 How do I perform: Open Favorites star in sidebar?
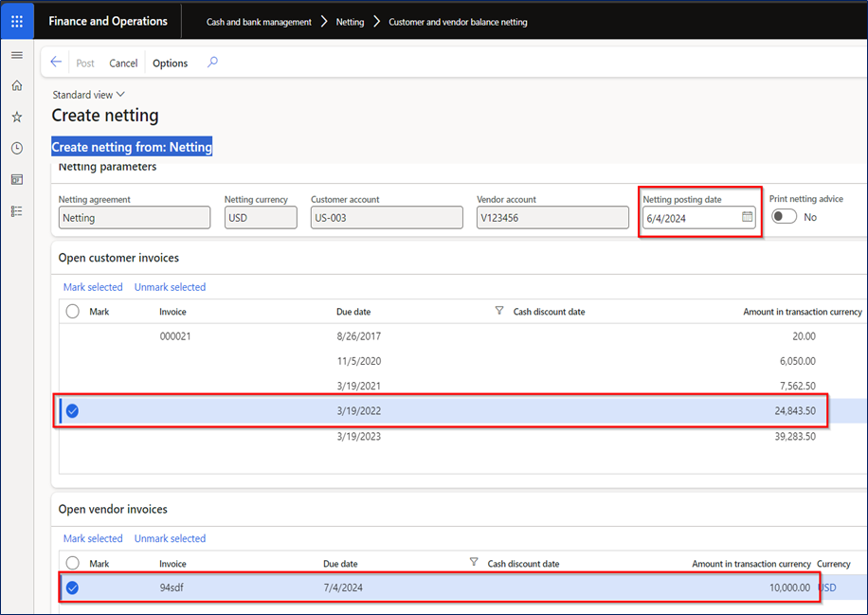pyautogui.click(x=17, y=117)
